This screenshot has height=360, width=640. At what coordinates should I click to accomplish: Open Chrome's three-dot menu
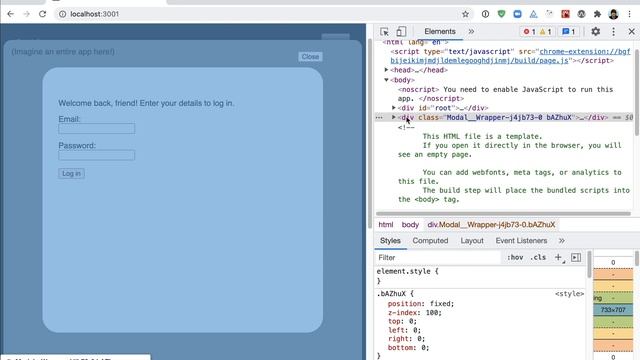click(629, 14)
